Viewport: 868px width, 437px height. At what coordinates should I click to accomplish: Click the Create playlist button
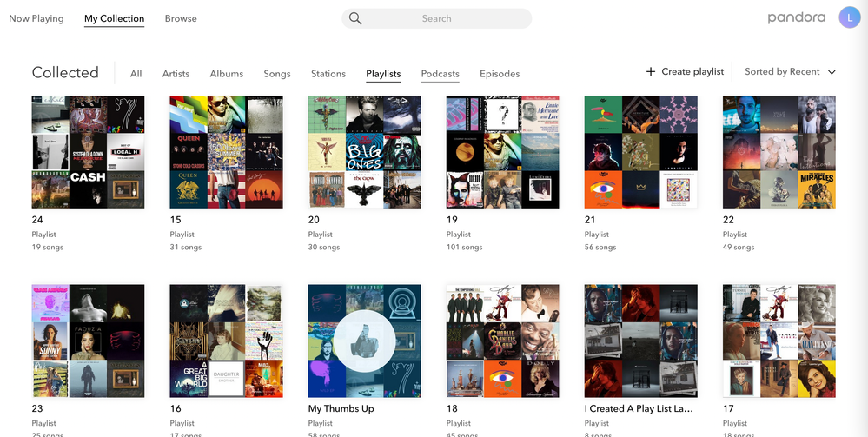[692, 71]
